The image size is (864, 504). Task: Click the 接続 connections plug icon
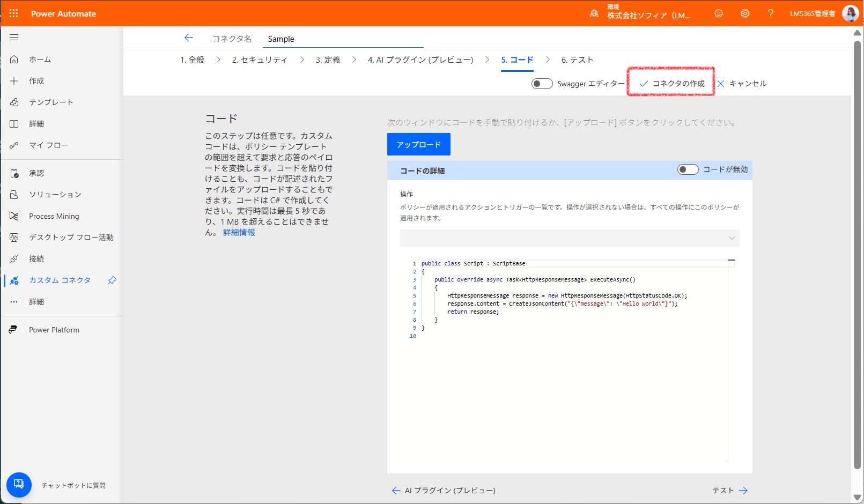tap(14, 259)
